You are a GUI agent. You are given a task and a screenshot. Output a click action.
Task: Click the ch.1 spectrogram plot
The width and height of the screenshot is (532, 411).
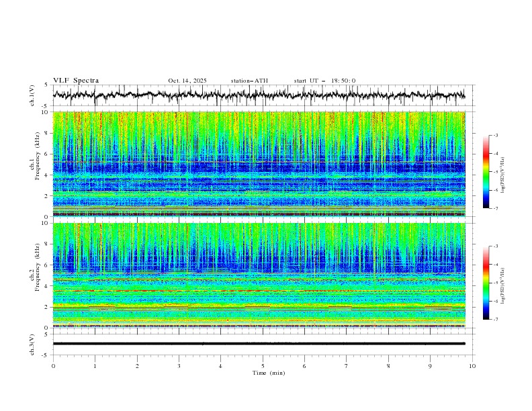(x=259, y=164)
